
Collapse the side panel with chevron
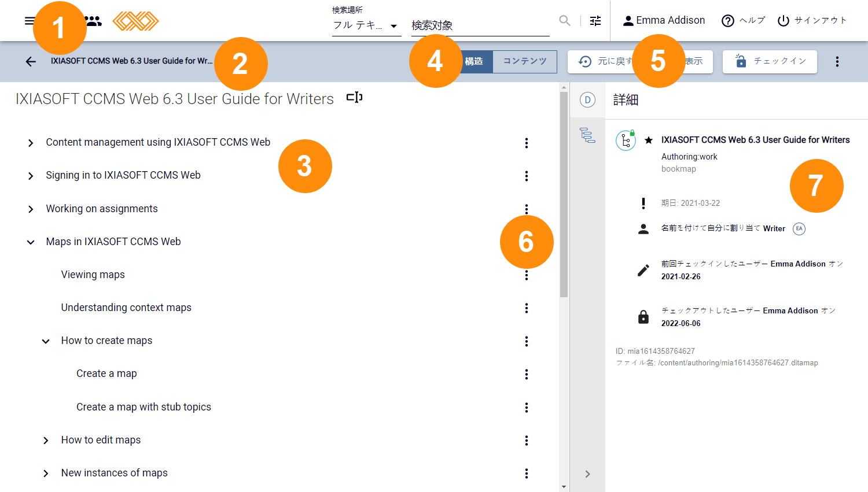tap(587, 474)
